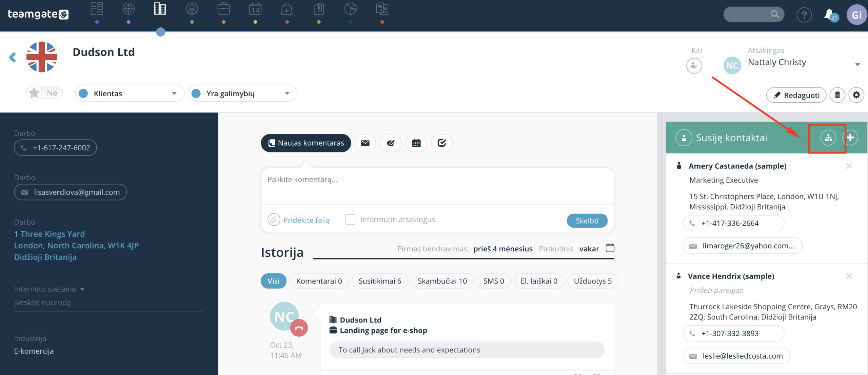
Task: Click the Naujas komentaras button
Action: click(306, 143)
